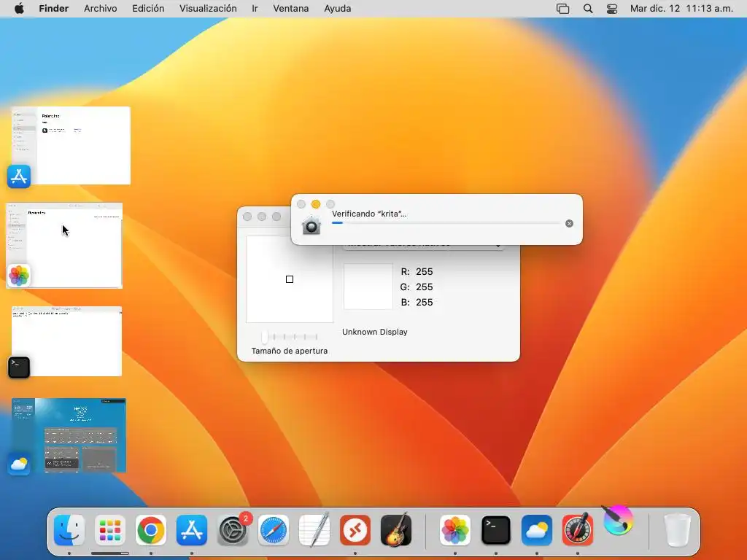This screenshot has width=747, height=560.
Task: Click the Unknown Display label
Action: coord(375,332)
